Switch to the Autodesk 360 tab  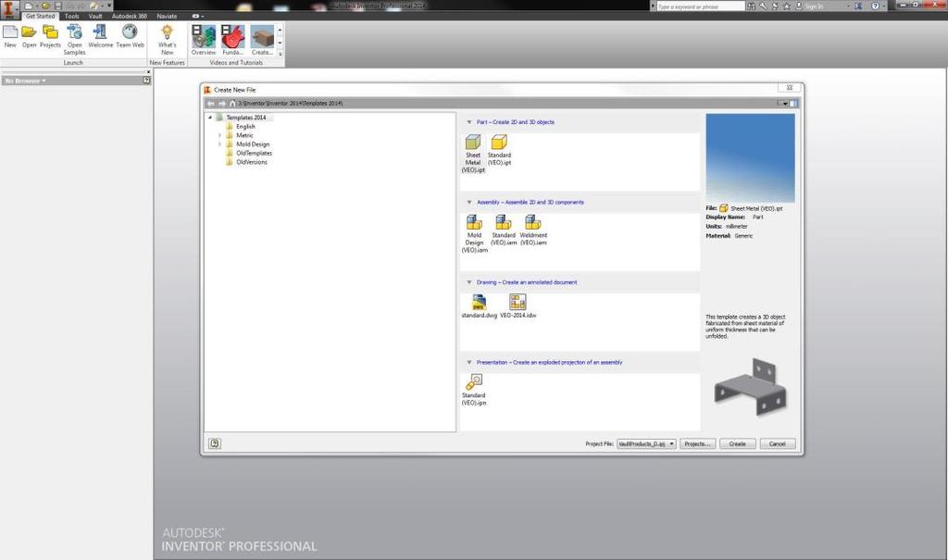[130, 17]
